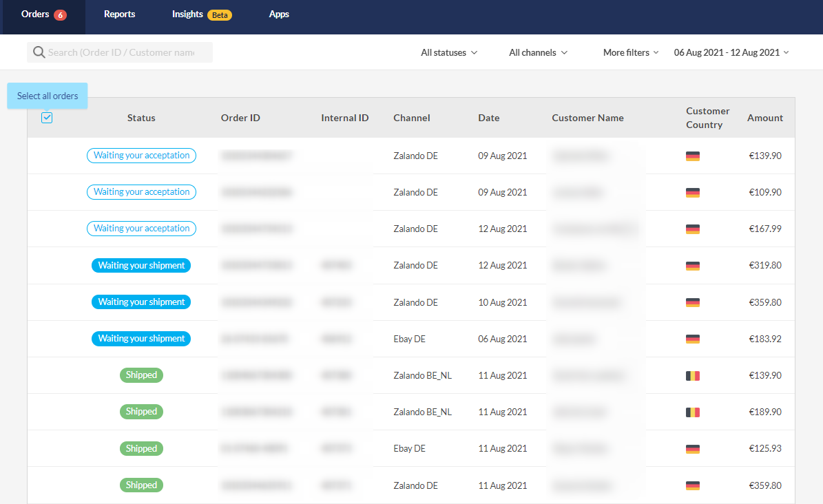Click the search magnifier icon
The width and height of the screenshot is (823, 504).
(39, 52)
